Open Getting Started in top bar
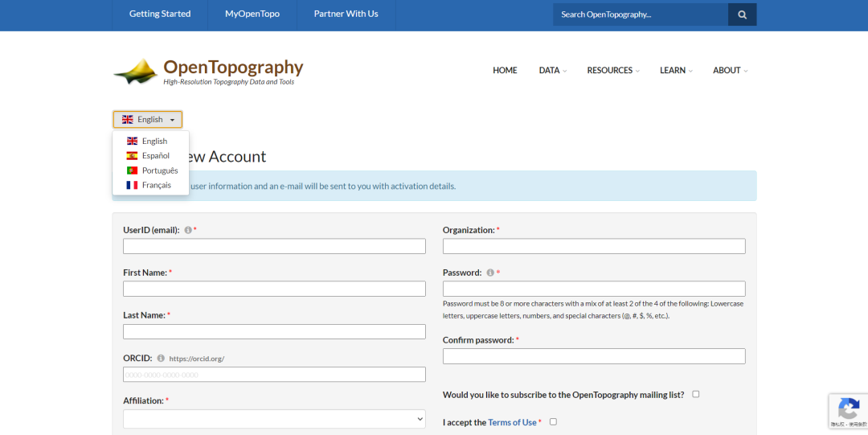This screenshot has height=435, width=868. tap(160, 14)
